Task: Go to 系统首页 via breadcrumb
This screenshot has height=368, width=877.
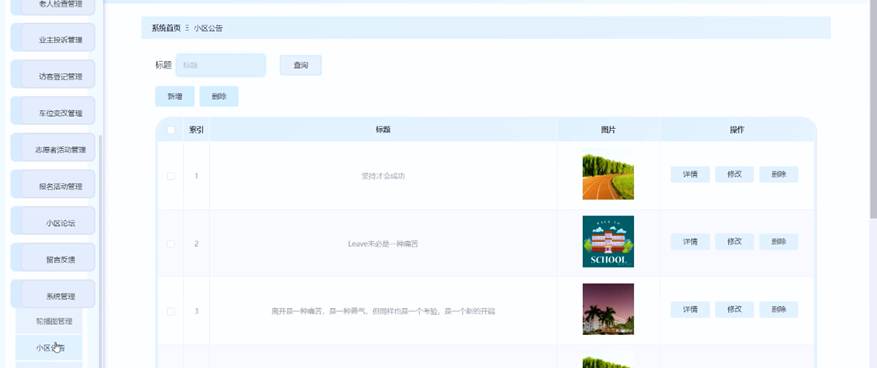Action: tap(166, 28)
